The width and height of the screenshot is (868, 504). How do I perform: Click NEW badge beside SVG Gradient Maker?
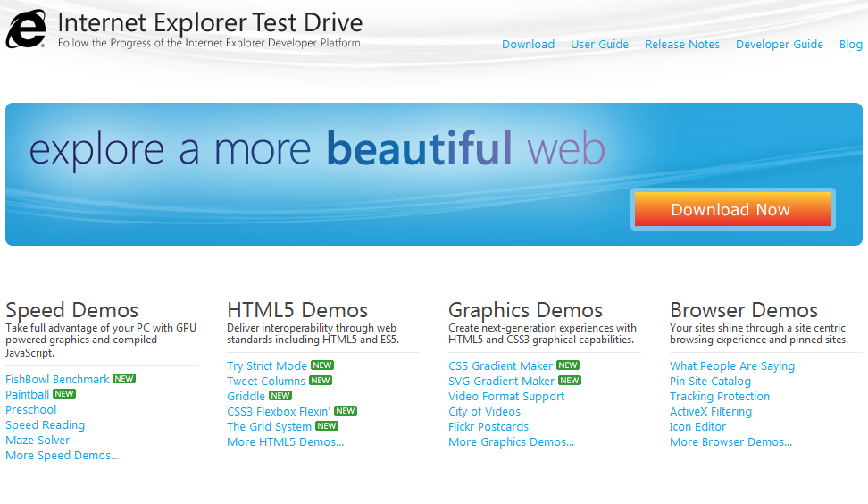[x=570, y=381]
